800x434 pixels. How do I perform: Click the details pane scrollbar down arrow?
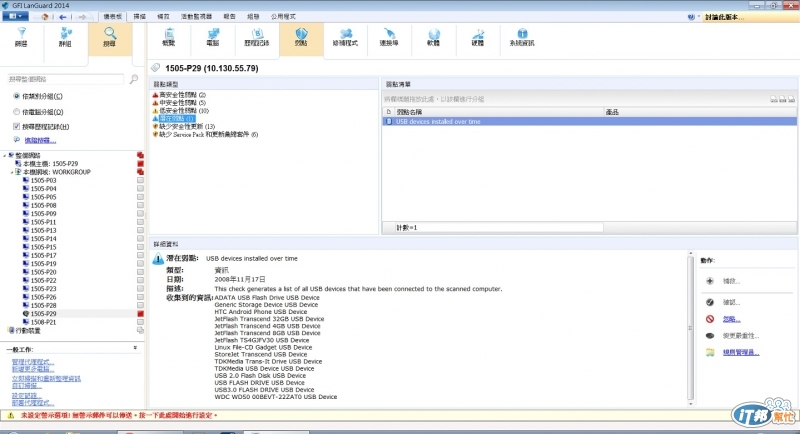pyautogui.click(x=691, y=404)
